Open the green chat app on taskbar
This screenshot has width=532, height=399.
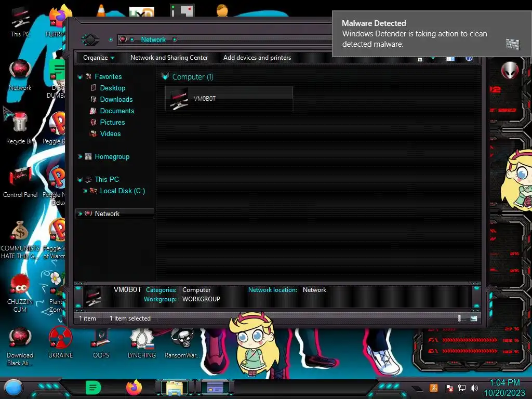(x=94, y=388)
